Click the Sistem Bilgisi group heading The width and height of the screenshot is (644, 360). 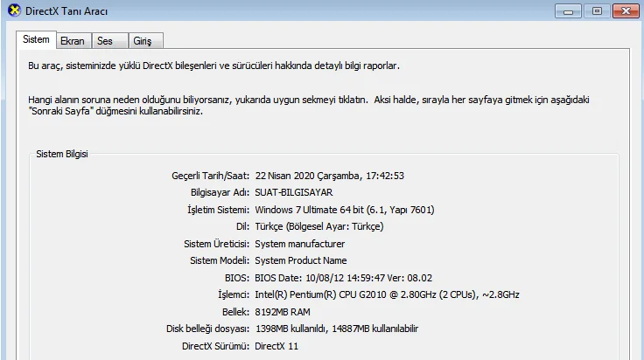(x=62, y=154)
